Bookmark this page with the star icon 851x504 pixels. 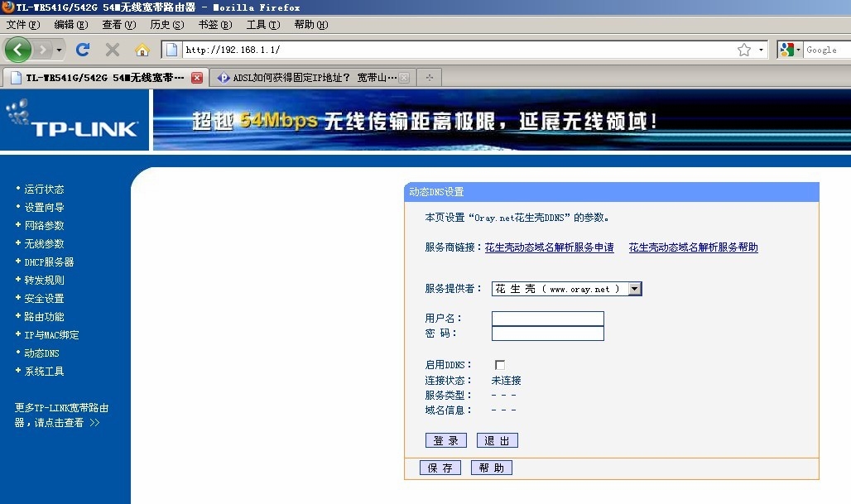pyautogui.click(x=744, y=50)
